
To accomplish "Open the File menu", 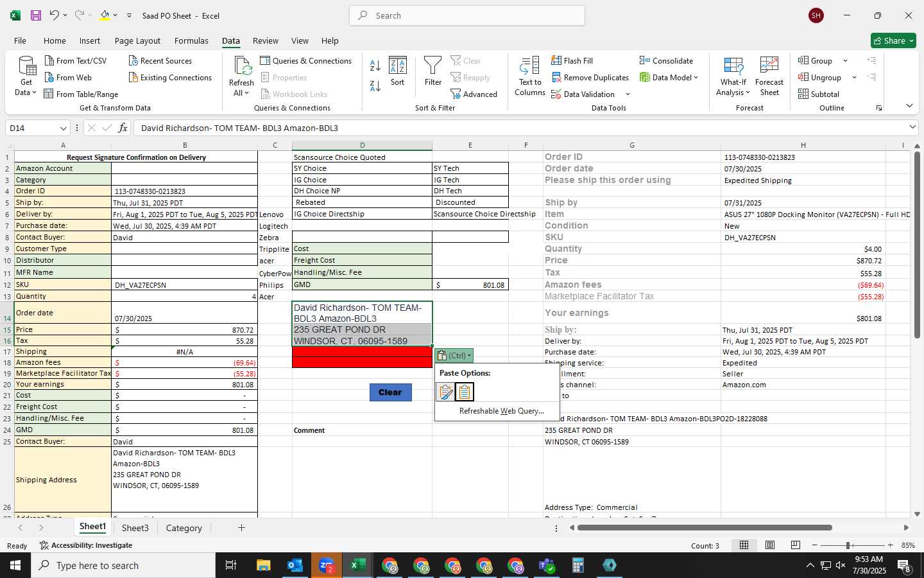I will point(20,40).
